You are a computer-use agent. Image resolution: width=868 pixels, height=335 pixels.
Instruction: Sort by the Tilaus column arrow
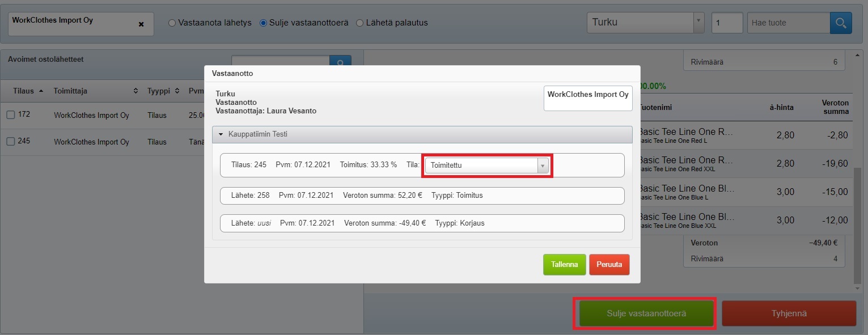41,91
